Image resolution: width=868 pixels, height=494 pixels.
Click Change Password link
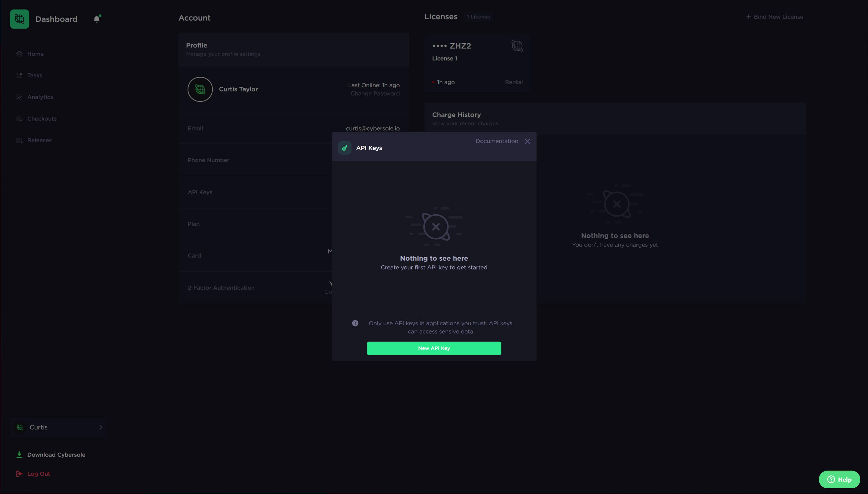click(x=375, y=94)
